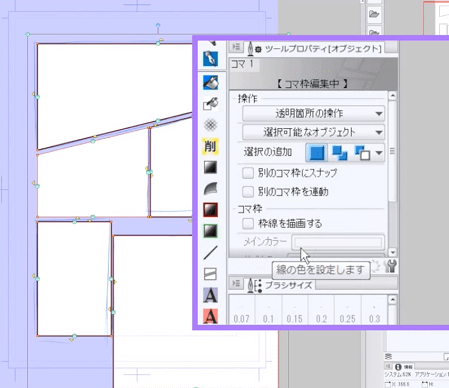Image resolution: width=449 pixels, height=388 pixels.
Task: Toggle 枠線を描画する checkbox
Action: pos(248,223)
